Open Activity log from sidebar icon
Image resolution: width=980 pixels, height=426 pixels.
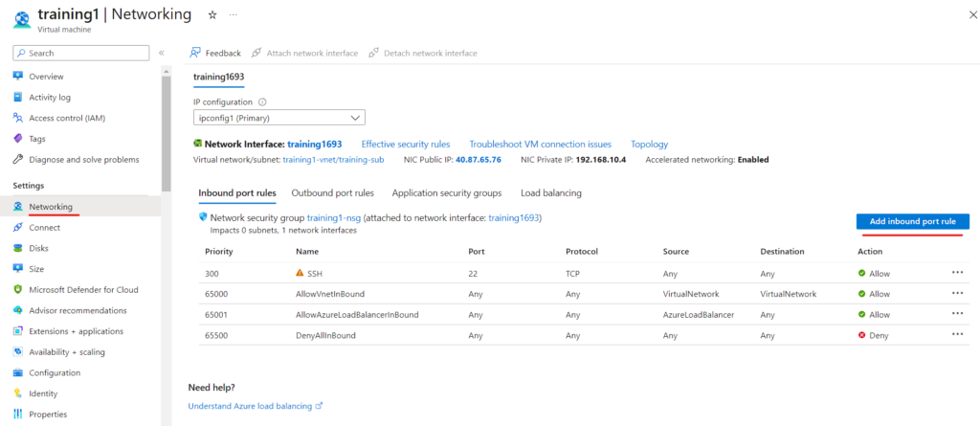click(x=18, y=98)
